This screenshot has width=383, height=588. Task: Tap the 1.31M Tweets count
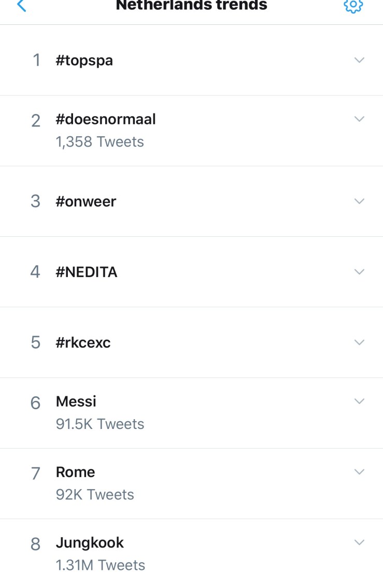(x=101, y=565)
